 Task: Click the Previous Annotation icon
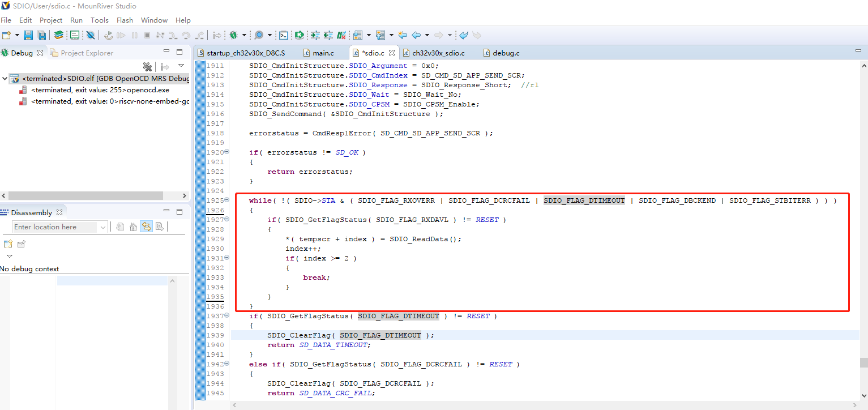tap(380, 35)
